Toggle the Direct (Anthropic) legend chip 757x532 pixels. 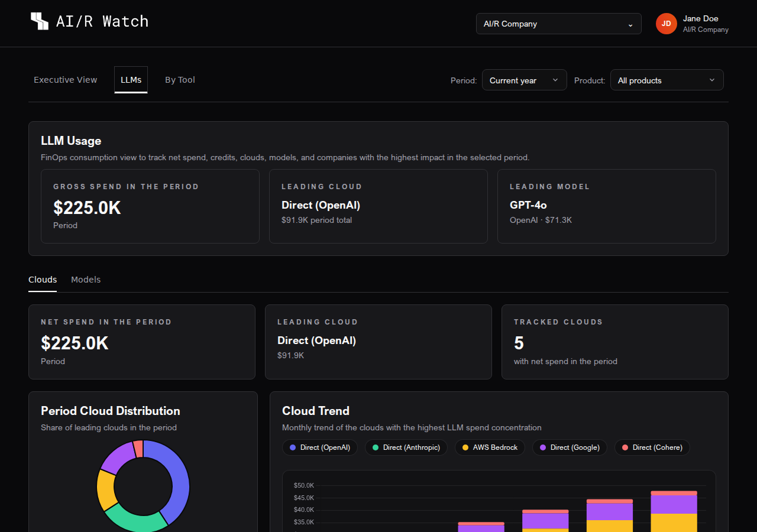406,447
